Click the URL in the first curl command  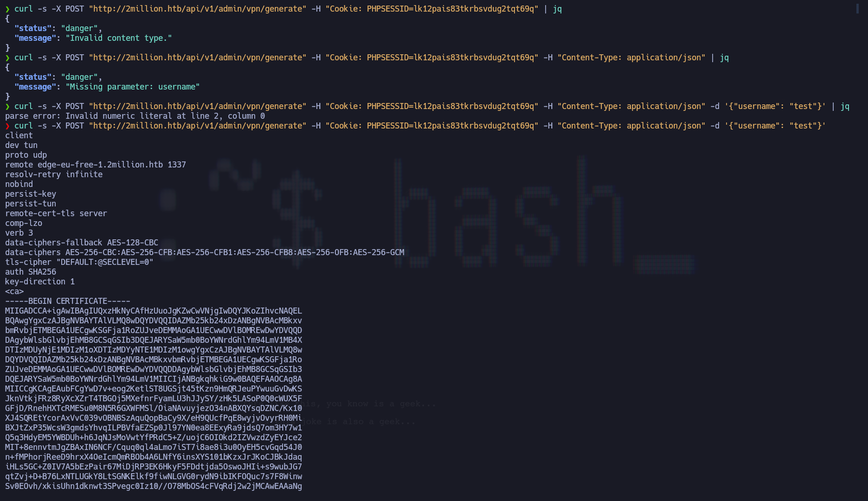pyautogui.click(x=197, y=9)
